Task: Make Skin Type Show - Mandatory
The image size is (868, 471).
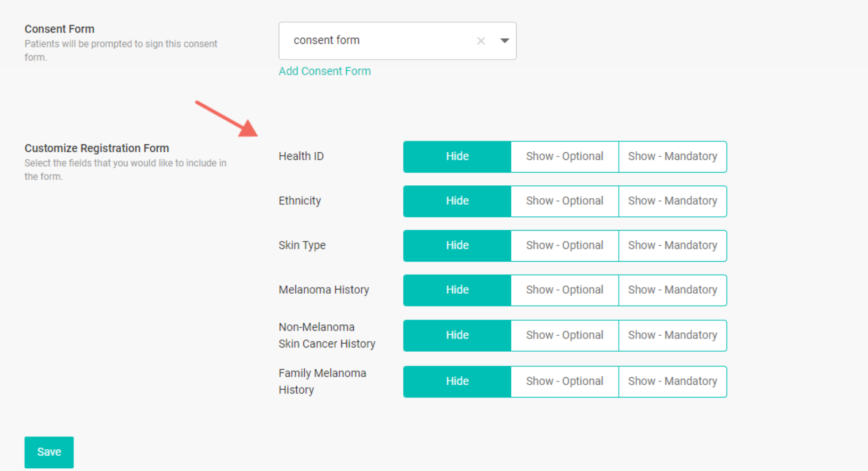Action: (672, 246)
